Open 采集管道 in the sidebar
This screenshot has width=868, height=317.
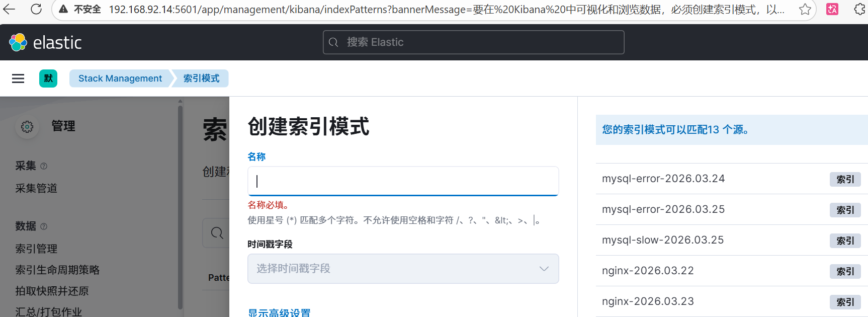pos(36,188)
